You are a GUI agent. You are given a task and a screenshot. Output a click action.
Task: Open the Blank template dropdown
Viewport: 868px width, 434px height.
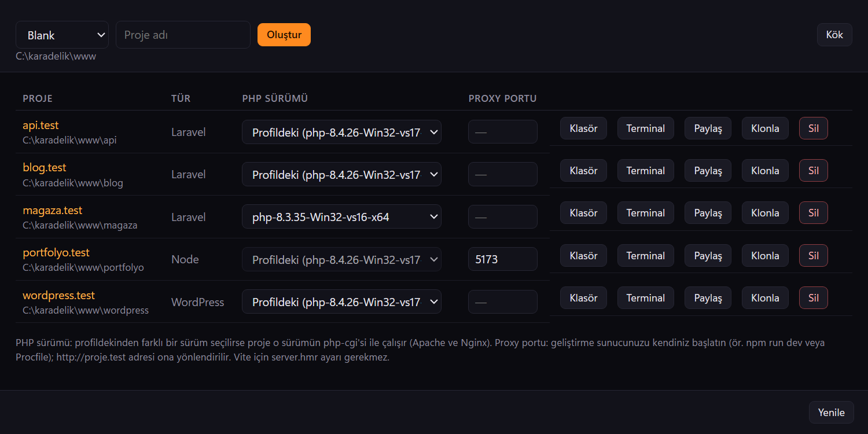coord(62,35)
